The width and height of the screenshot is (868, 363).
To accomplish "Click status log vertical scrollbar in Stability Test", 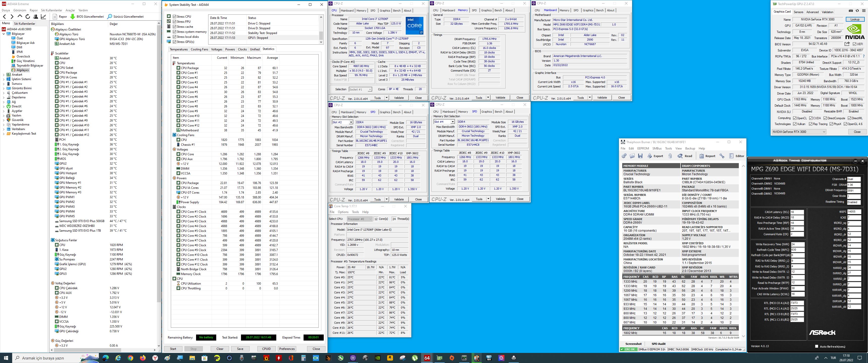I will [321, 29].
